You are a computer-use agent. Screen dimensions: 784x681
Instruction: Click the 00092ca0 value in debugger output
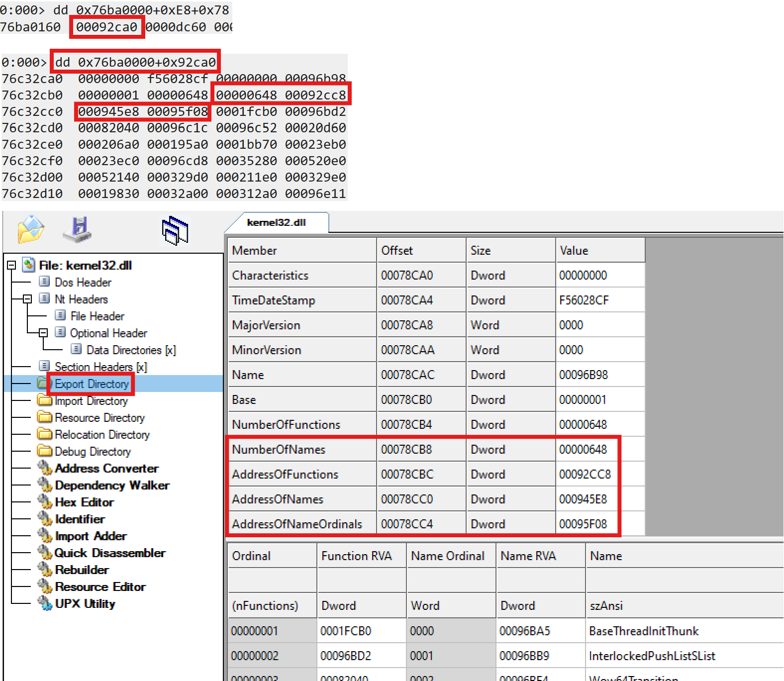pos(106,27)
